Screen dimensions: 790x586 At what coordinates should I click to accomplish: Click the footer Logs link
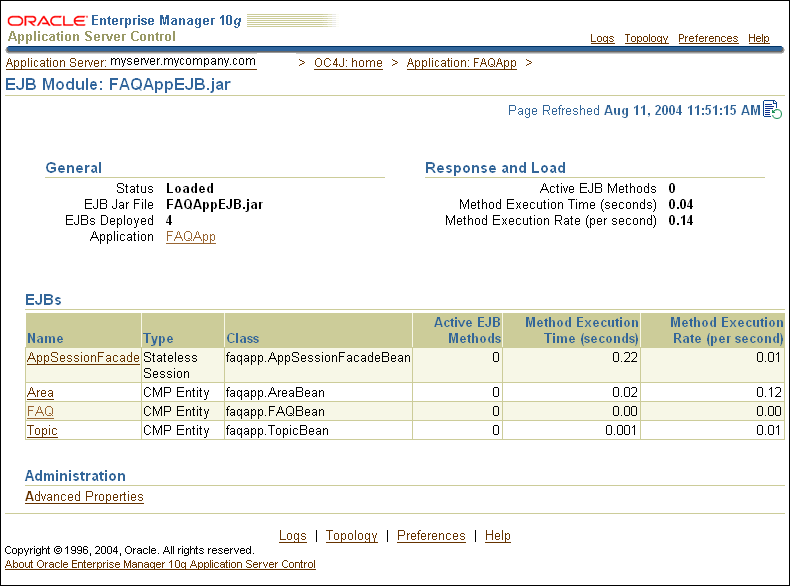coord(293,536)
